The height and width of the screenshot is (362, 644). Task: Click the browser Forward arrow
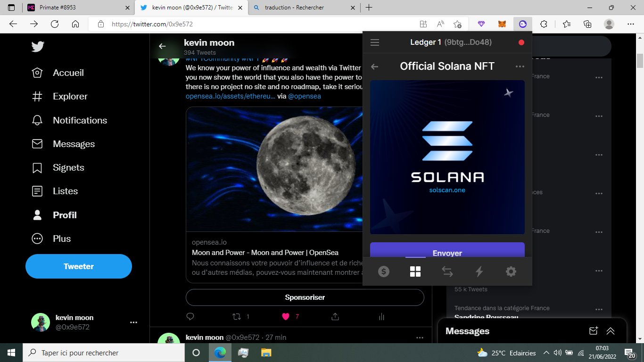[x=33, y=24]
